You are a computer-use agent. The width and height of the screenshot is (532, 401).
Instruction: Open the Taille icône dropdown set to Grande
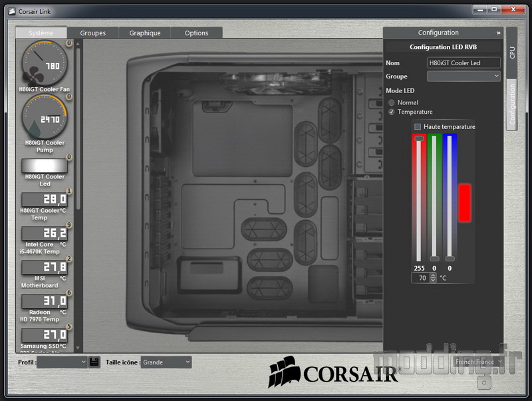(166, 362)
